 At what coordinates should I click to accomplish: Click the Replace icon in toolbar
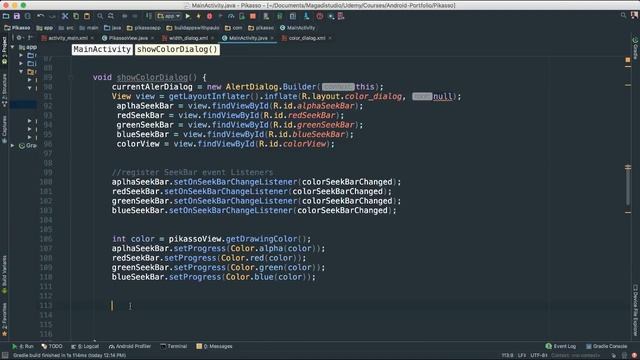click(111, 16)
